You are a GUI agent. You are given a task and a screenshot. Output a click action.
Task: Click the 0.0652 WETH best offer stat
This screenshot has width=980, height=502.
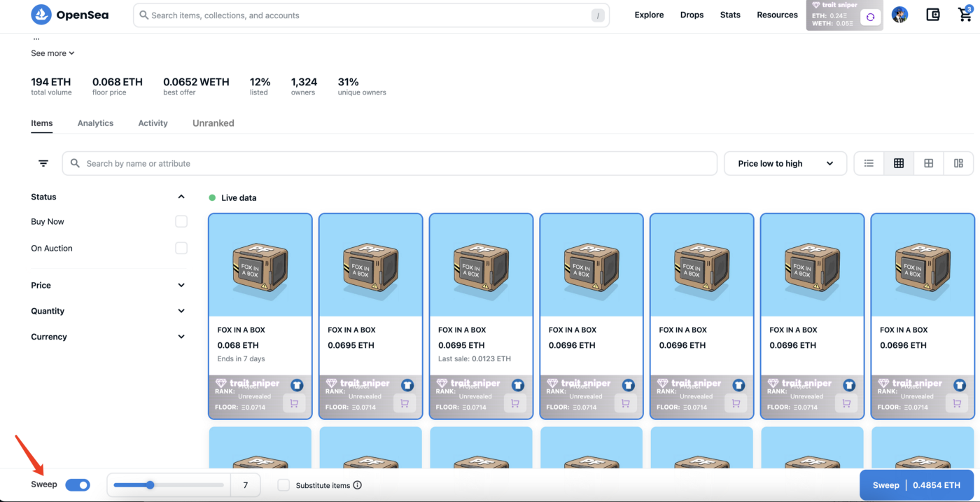[x=196, y=86]
